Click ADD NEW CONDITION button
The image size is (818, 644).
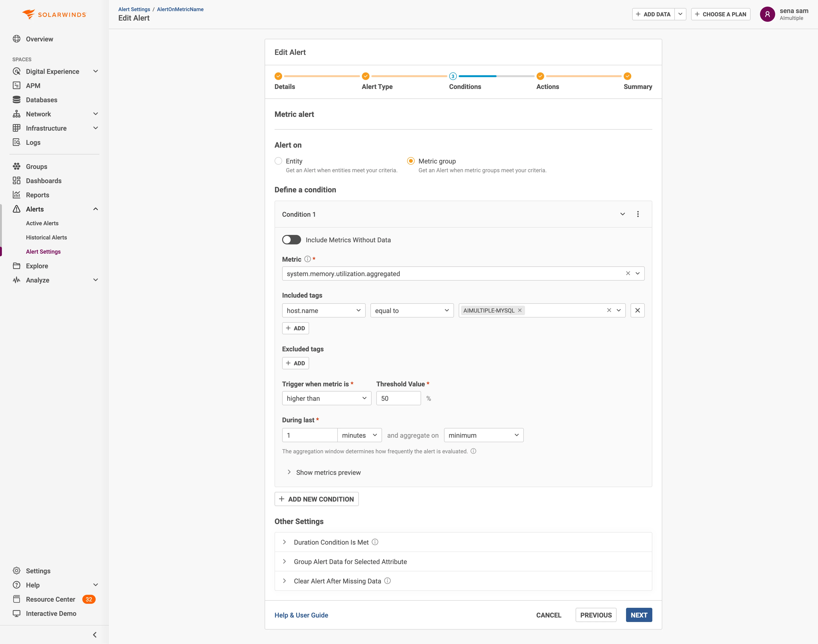pos(316,499)
